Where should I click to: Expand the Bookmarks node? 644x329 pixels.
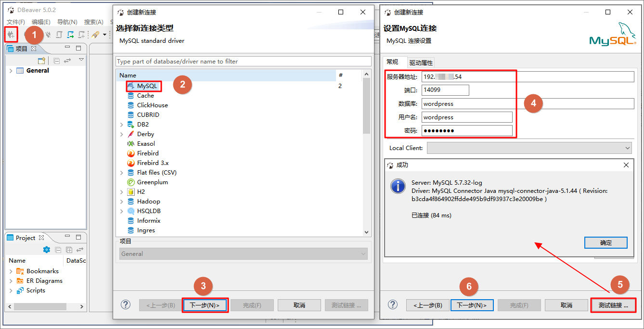[11, 271]
